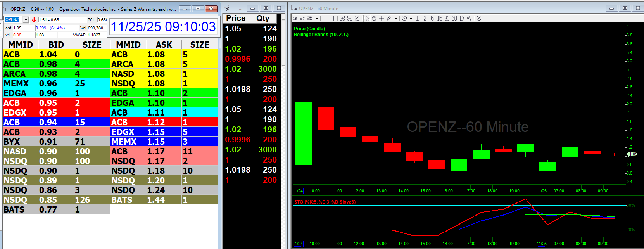Viewport: 644px width, 249px height.
Task: Click the zoom in chart icon
Action: coord(342,18)
